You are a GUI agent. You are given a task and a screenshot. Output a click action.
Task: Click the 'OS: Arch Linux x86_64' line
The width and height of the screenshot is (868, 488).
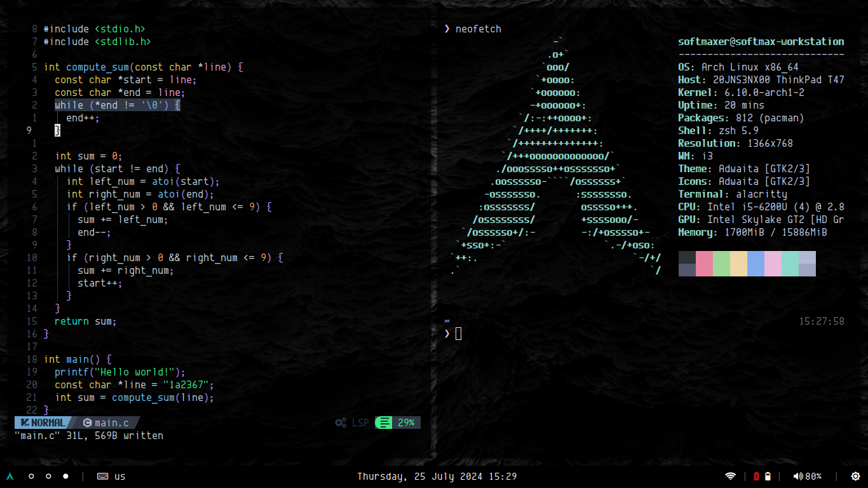coord(738,67)
